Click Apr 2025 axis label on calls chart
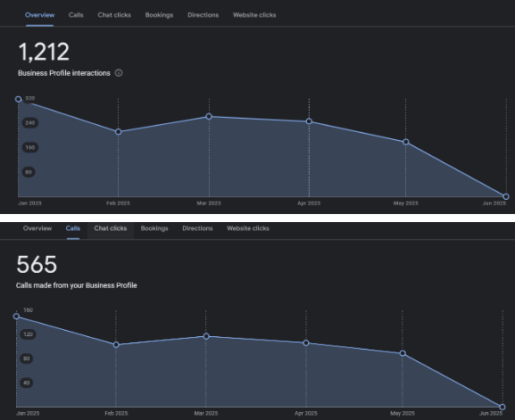The height and width of the screenshot is (420, 515). coord(306,414)
